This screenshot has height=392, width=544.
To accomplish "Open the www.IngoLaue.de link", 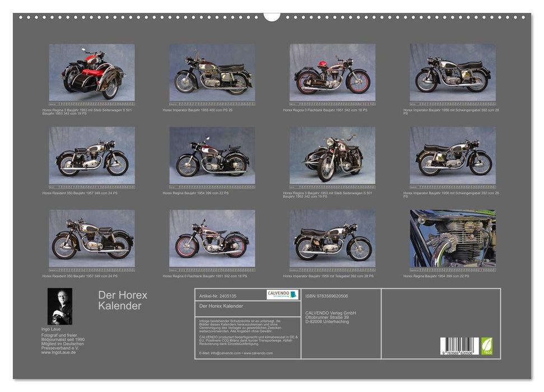I will [x=58, y=352].
